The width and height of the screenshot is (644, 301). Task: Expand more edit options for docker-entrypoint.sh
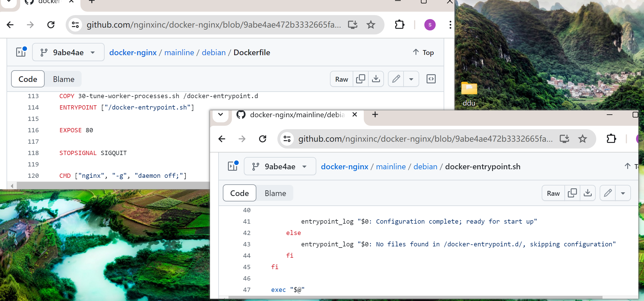[623, 193]
